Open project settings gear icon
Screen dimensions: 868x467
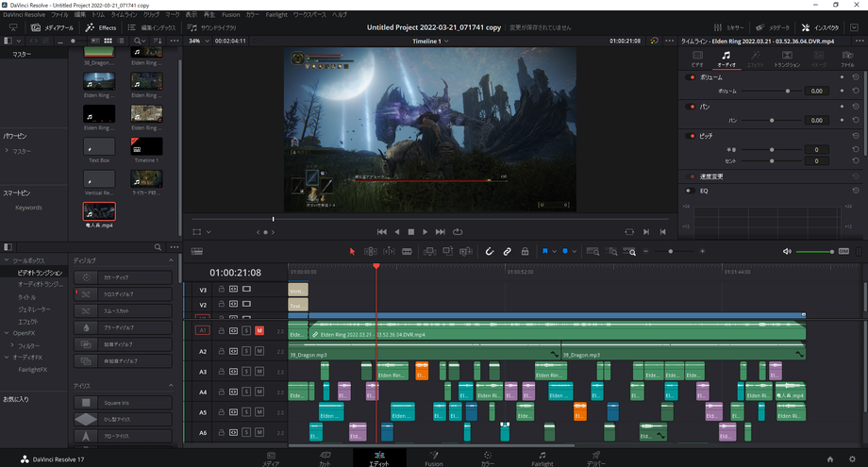click(x=853, y=459)
